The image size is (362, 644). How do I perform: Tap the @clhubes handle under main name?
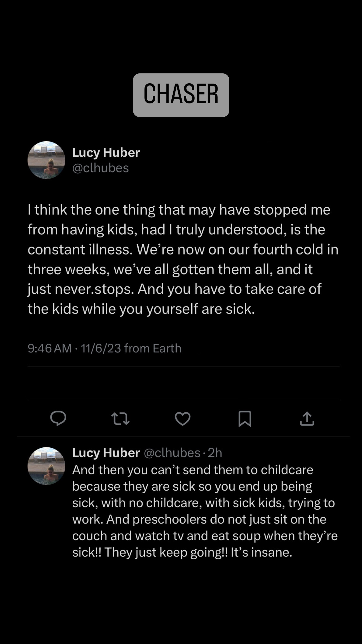(x=101, y=168)
